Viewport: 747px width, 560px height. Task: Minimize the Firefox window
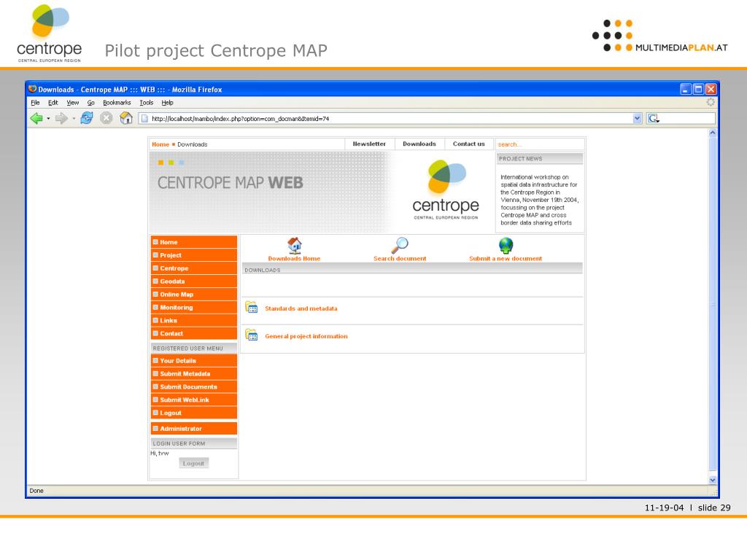[686, 89]
